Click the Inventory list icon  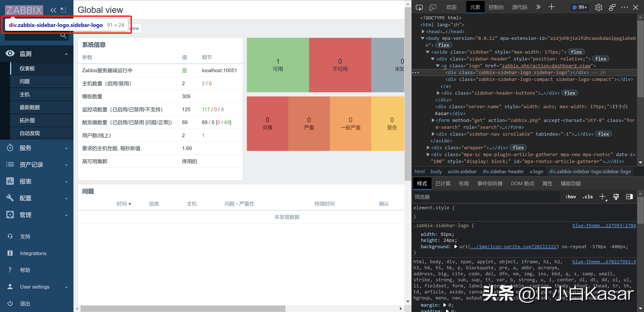point(10,164)
